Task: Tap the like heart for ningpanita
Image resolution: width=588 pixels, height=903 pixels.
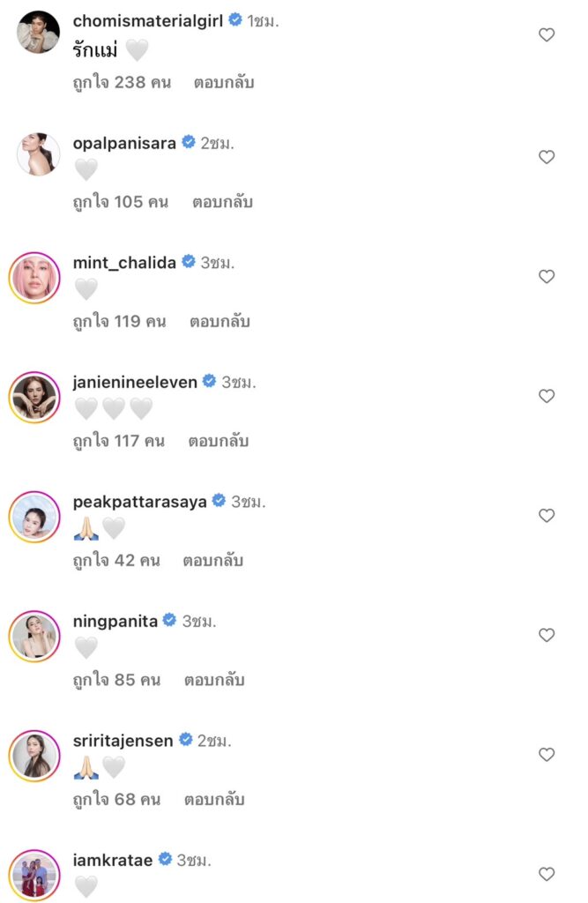Action: click(x=547, y=635)
